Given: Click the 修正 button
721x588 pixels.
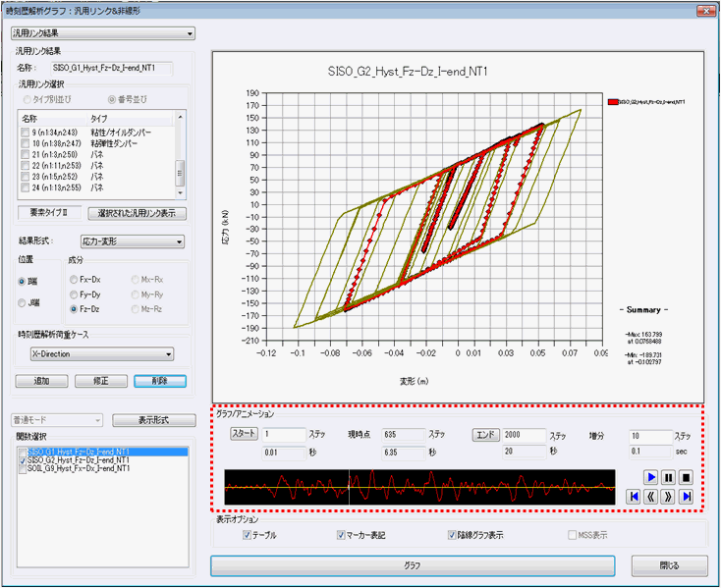Looking at the screenshot, I should click(101, 381).
